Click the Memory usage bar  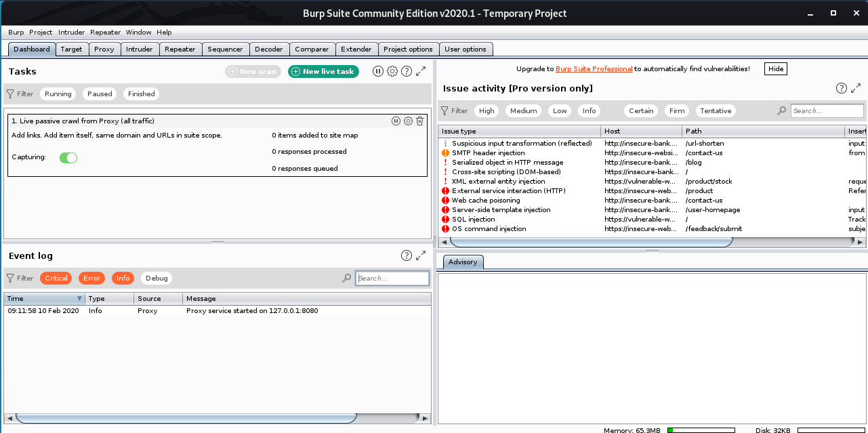coord(701,430)
